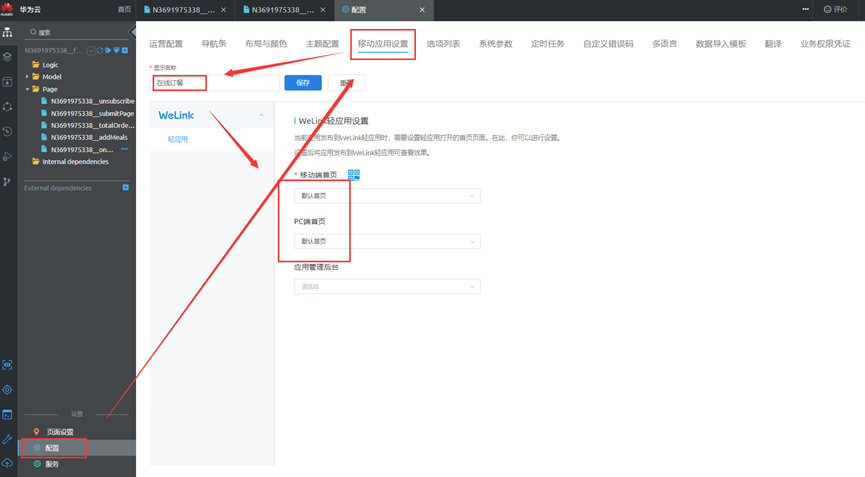The height and width of the screenshot is (477, 865).
Task: Open the wrench tools sidebar icon
Action: click(7, 439)
